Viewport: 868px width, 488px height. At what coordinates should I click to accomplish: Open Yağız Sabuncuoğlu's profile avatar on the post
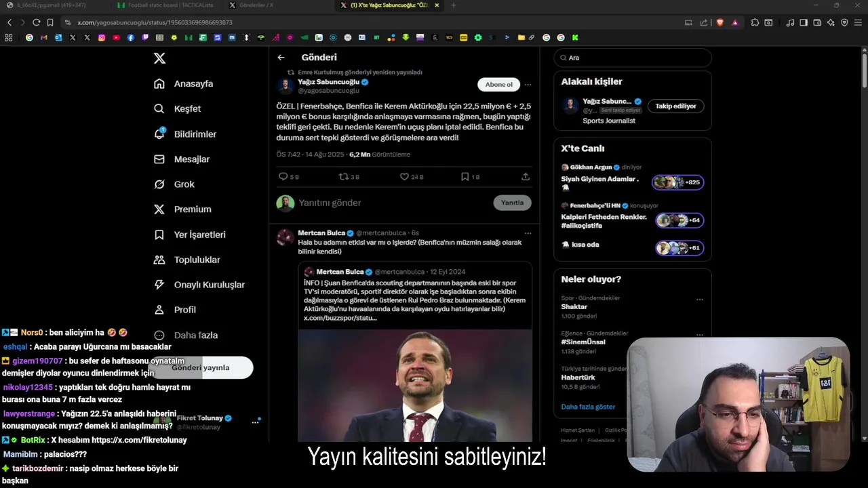(x=285, y=86)
